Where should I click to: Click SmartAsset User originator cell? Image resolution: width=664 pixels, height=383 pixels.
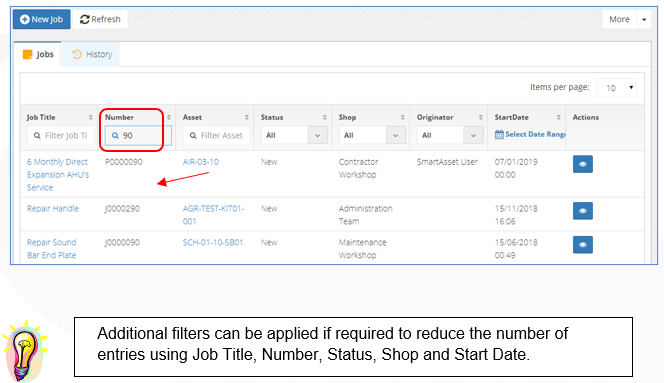[447, 162]
